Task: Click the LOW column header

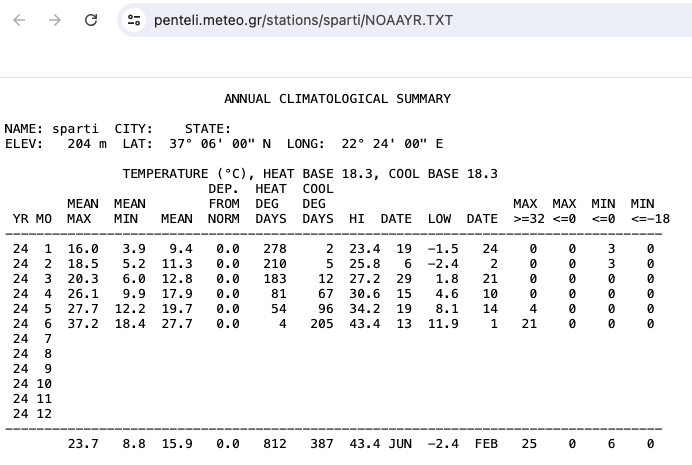Action: click(439, 219)
